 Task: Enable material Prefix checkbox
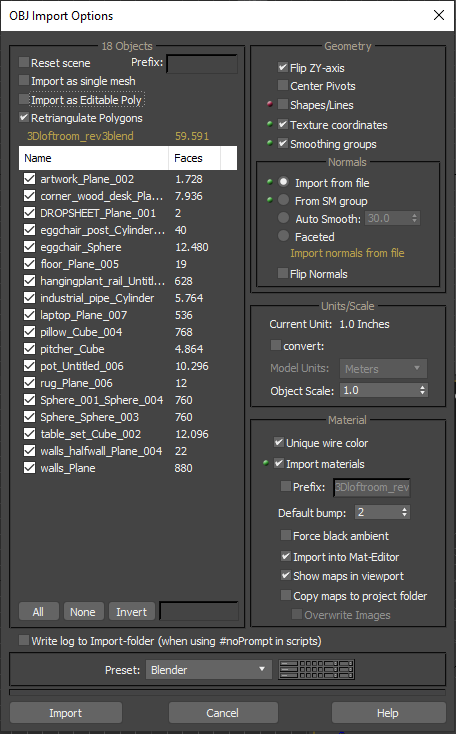pos(286,486)
